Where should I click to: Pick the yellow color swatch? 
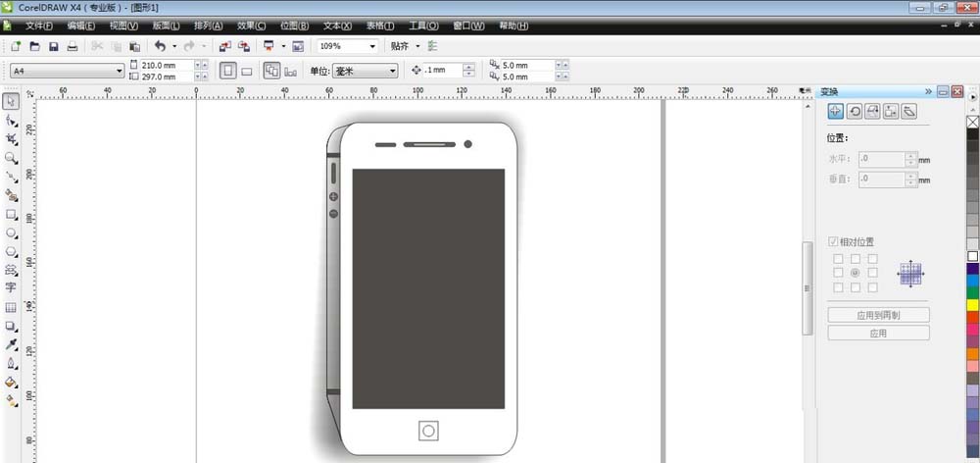[x=972, y=305]
